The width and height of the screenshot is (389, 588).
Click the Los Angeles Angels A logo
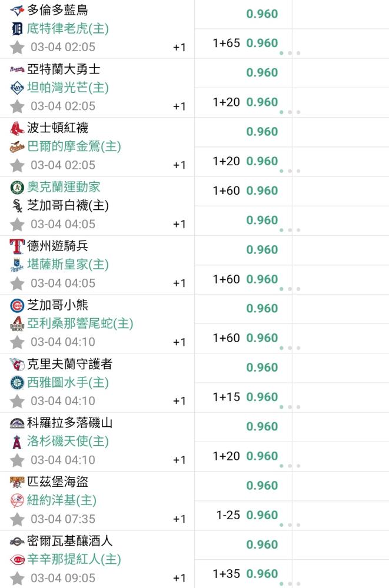point(17,442)
